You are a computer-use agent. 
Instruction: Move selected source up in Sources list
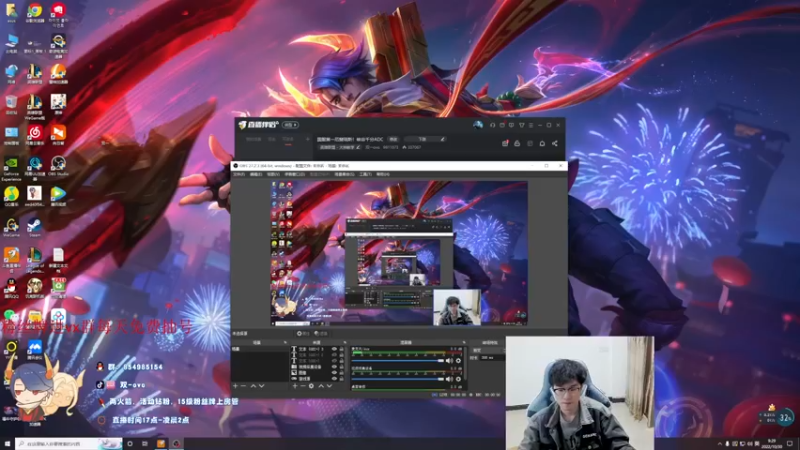(x=321, y=386)
